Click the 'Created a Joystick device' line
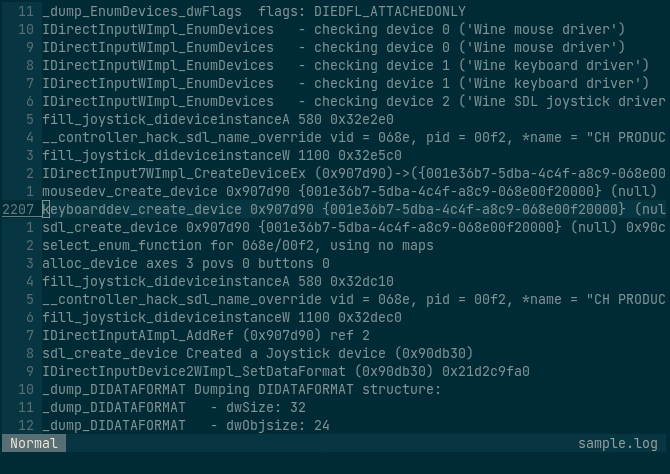This screenshot has height=474, width=670. pyautogui.click(x=258, y=353)
